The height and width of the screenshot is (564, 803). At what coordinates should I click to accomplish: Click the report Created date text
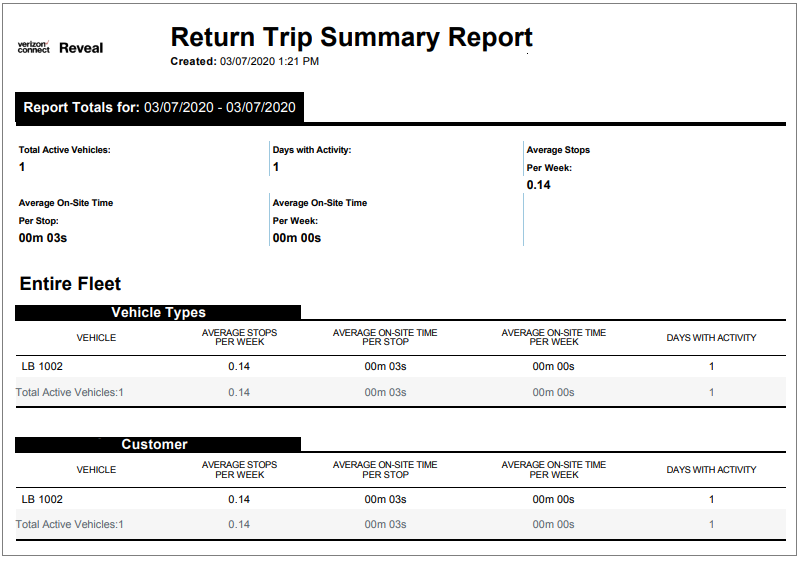tap(245, 62)
